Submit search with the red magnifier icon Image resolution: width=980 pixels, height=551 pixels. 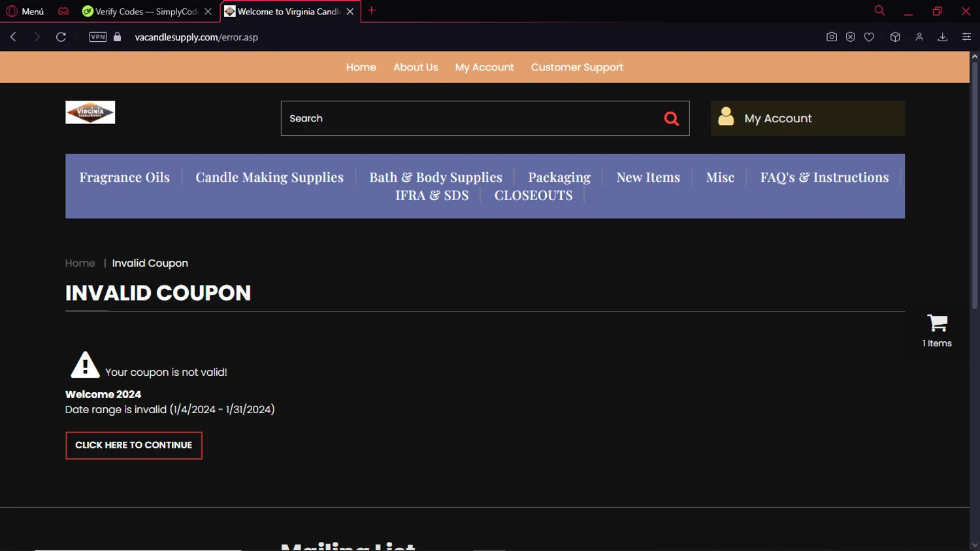tap(672, 118)
